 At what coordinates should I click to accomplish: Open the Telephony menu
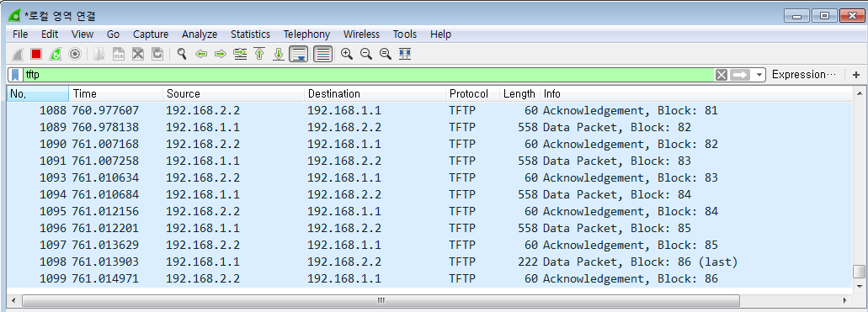306,34
